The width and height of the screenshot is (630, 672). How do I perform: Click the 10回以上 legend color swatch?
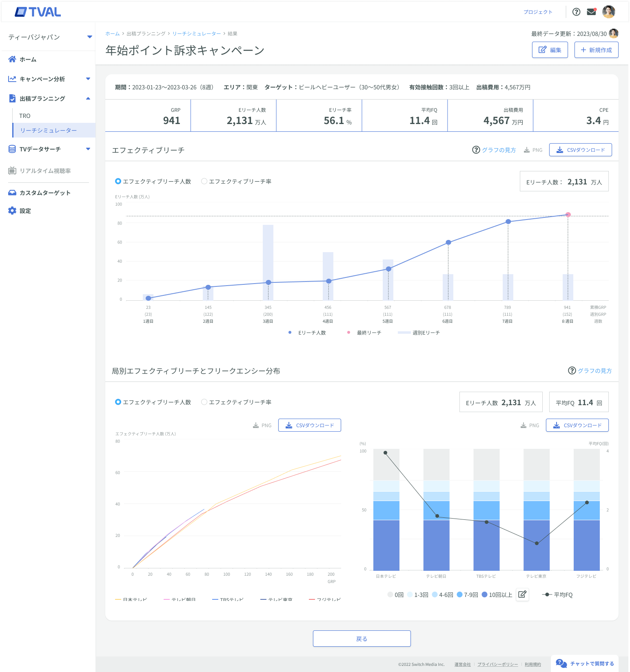(x=485, y=594)
